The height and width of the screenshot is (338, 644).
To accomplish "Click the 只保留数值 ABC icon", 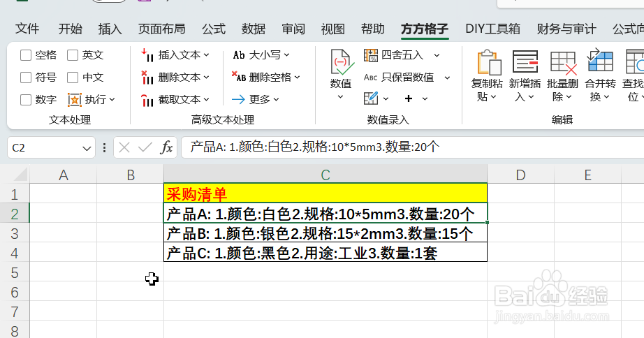I will coord(370,78).
